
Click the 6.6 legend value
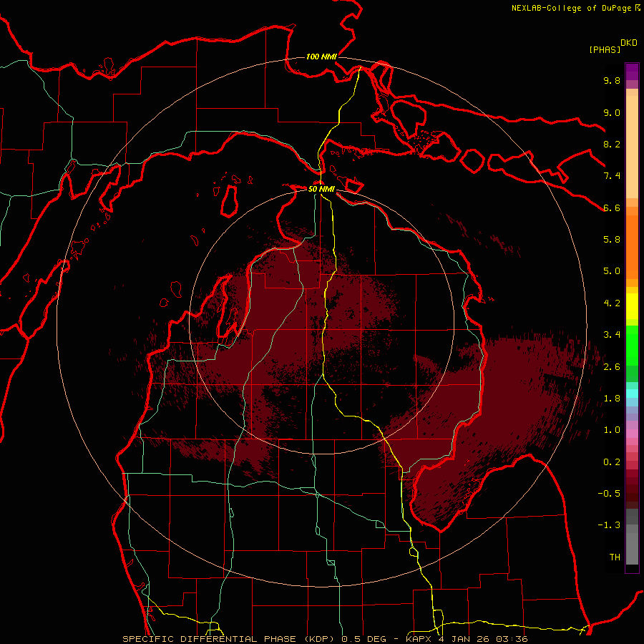point(612,208)
